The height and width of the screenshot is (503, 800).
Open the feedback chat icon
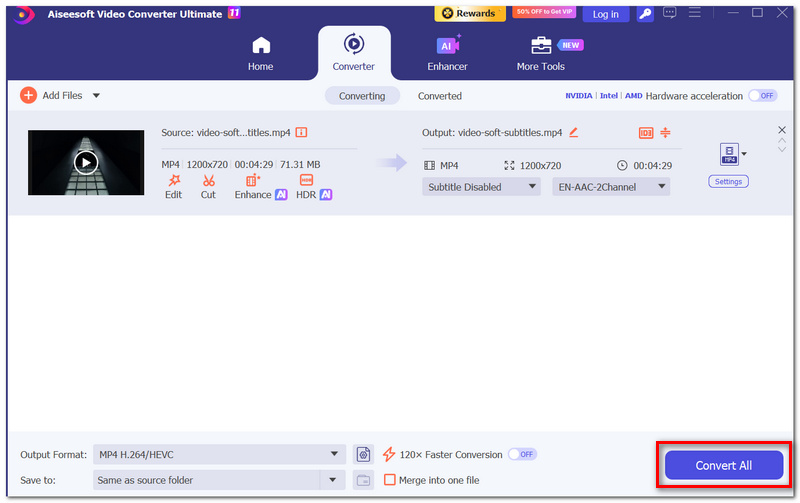click(669, 13)
